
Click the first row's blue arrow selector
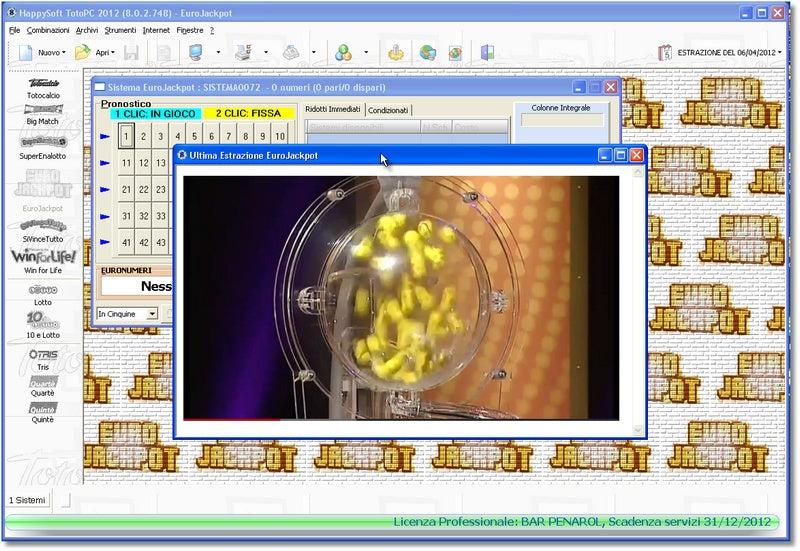point(105,136)
